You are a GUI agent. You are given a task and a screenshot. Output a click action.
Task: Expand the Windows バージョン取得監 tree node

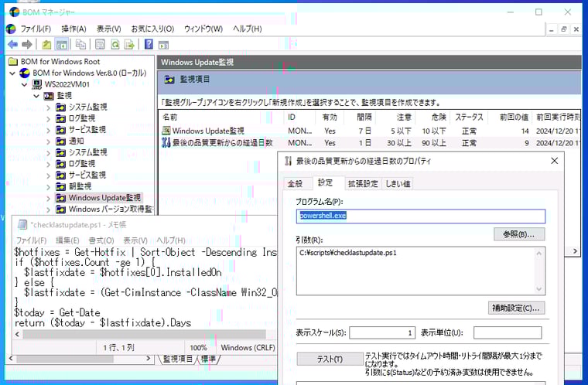49,210
